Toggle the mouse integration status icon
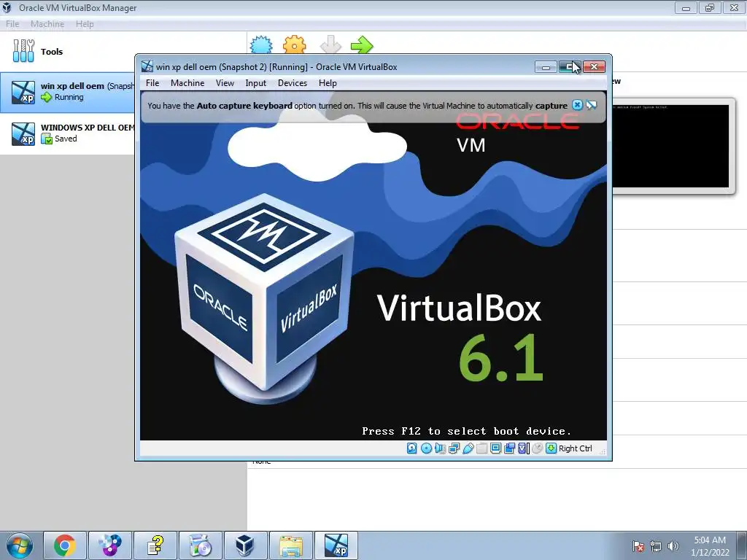The width and height of the screenshot is (747, 560). pos(538,448)
